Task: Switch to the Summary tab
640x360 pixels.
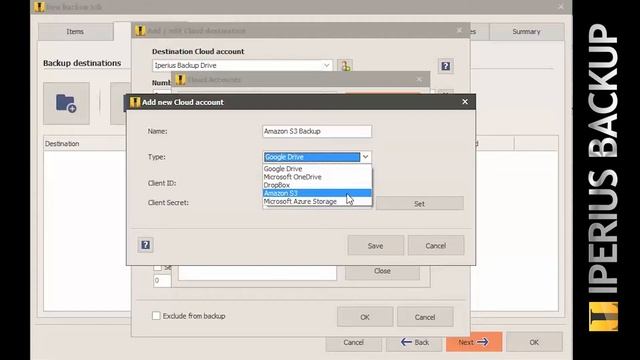Action: pos(526,31)
